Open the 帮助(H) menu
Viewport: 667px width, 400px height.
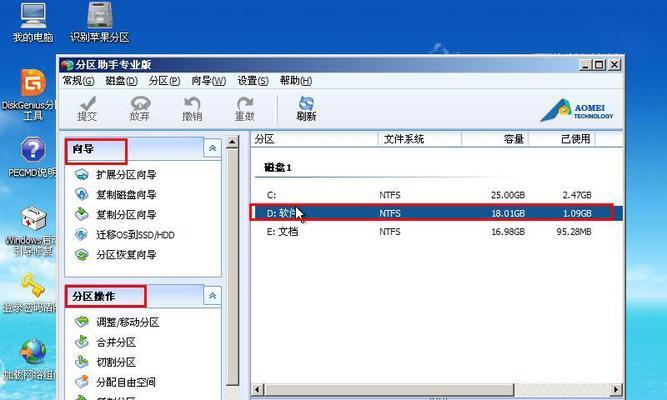[296, 80]
